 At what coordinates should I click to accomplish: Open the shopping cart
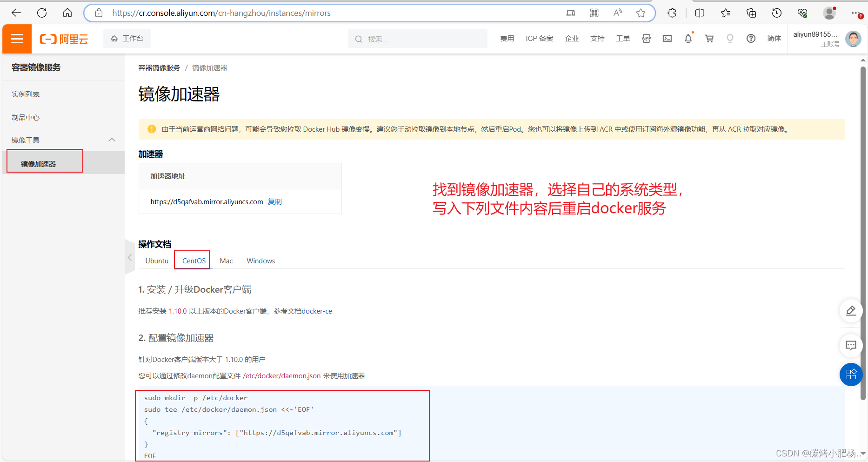(709, 39)
